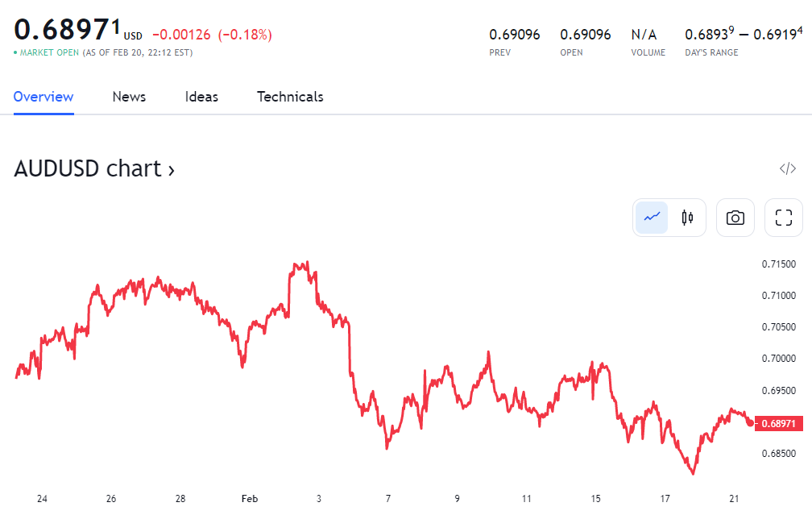This screenshot has width=812, height=515.
Task: Click the 0.70000 price axis label
Action: click(x=779, y=359)
